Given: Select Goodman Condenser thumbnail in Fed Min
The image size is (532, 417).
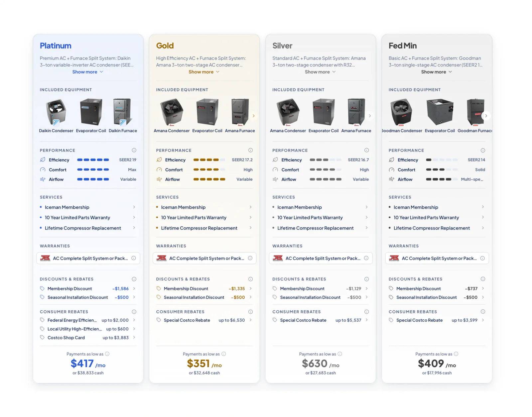Looking at the screenshot, I should [x=402, y=116].
